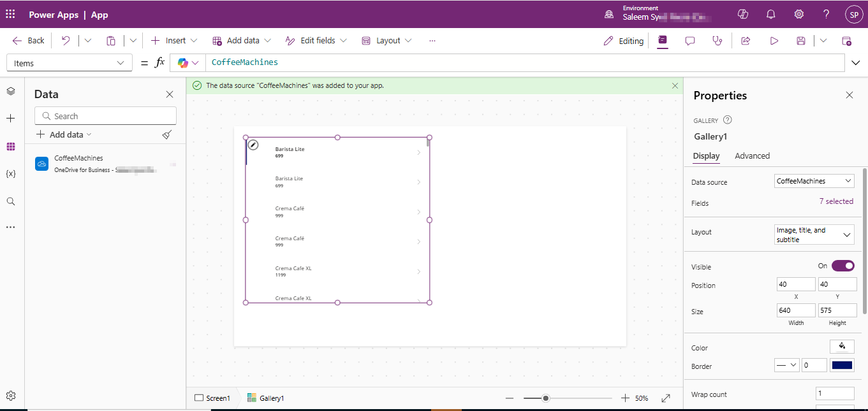This screenshot has width=868, height=411.
Task: Open the gallery help info icon
Action: 728,120
